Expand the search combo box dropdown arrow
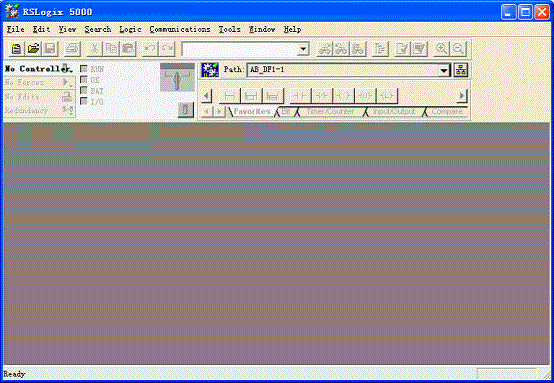 (x=303, y=49)
